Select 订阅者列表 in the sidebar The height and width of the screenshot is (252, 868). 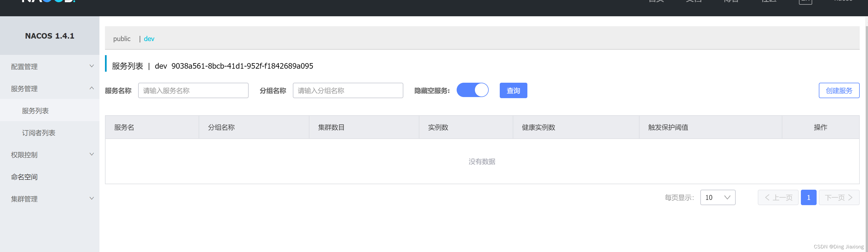[x=49, y=133]
